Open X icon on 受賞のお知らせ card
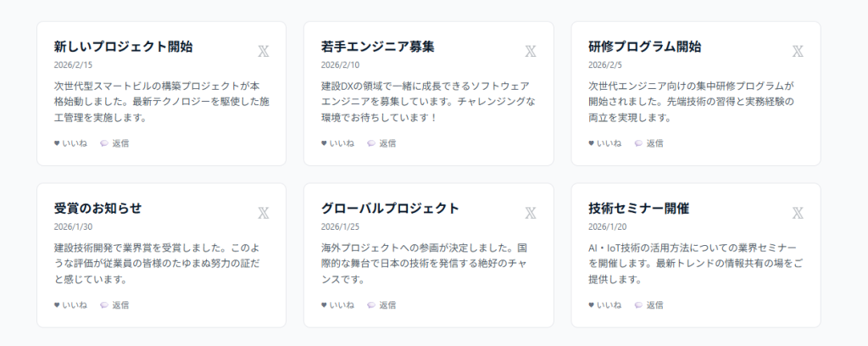The width and height of the screenshot is (868, 346). click(264, 213)
